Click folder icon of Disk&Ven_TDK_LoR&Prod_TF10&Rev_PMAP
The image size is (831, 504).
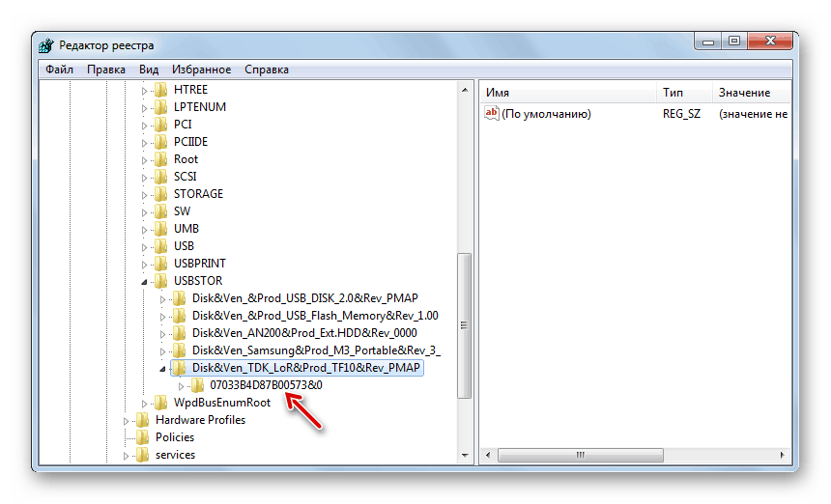[x=180, y=368]
